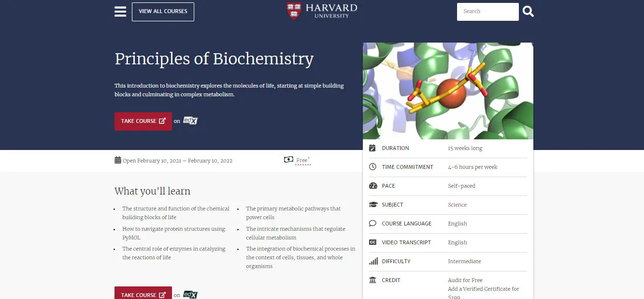Click the Credit bank icon
The image size is (644, 299).
tap(372, 280)
